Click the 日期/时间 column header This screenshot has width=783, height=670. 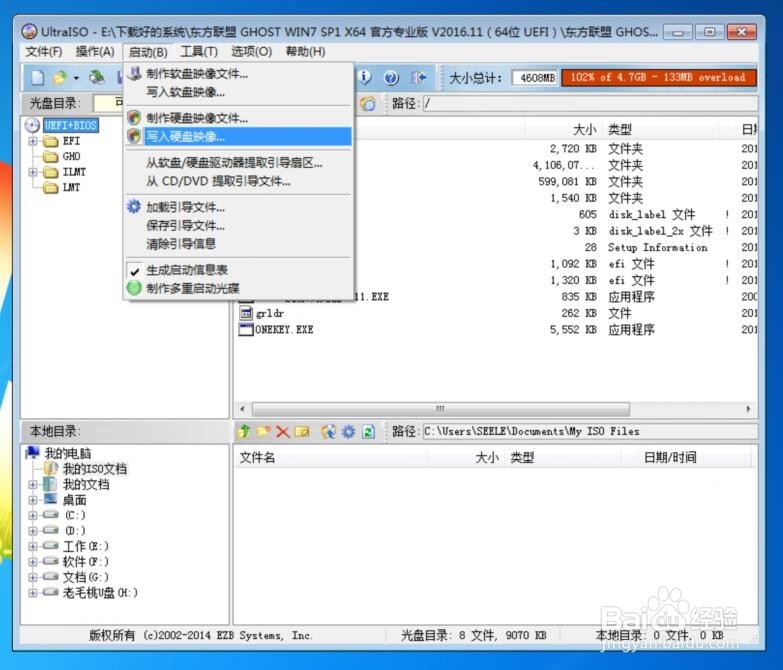click(686, 457)
